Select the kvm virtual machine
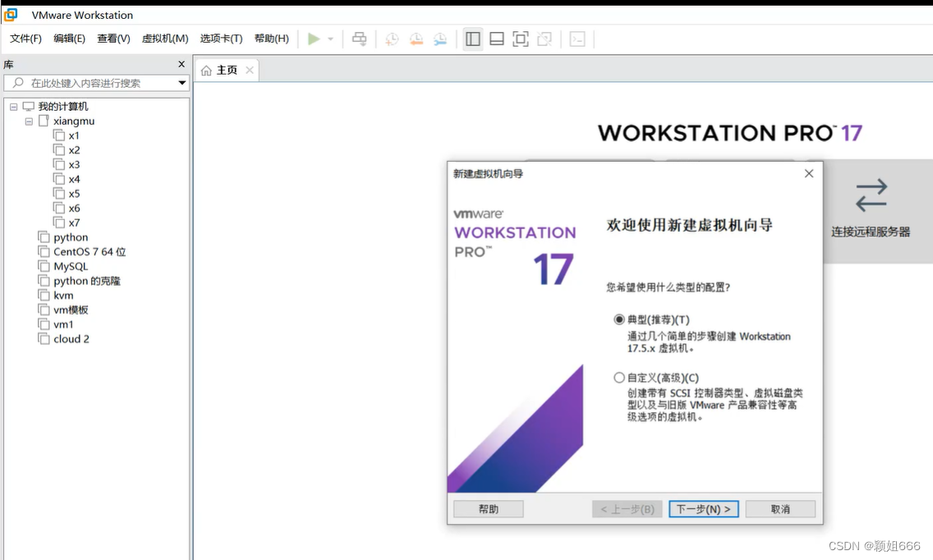Screen dimensions: 933x560 [x=64, y=296]
